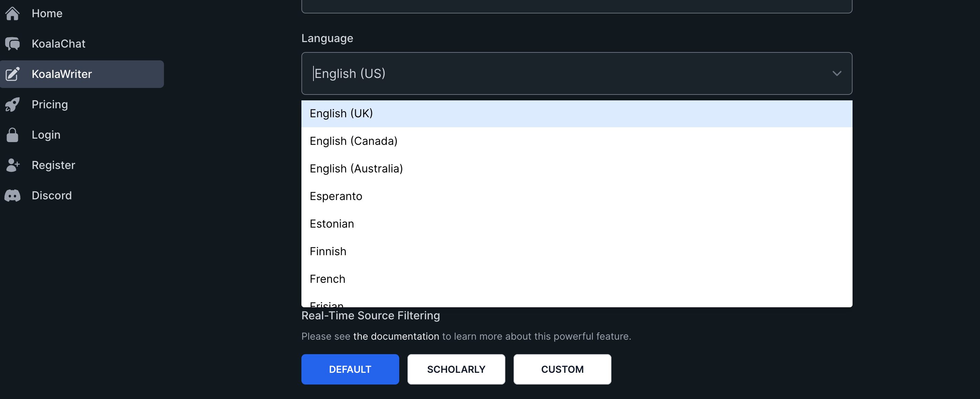Switch source filtering to SCHOLARLY
The width and height of the screenshot is (980, 399).
[456, 369]
